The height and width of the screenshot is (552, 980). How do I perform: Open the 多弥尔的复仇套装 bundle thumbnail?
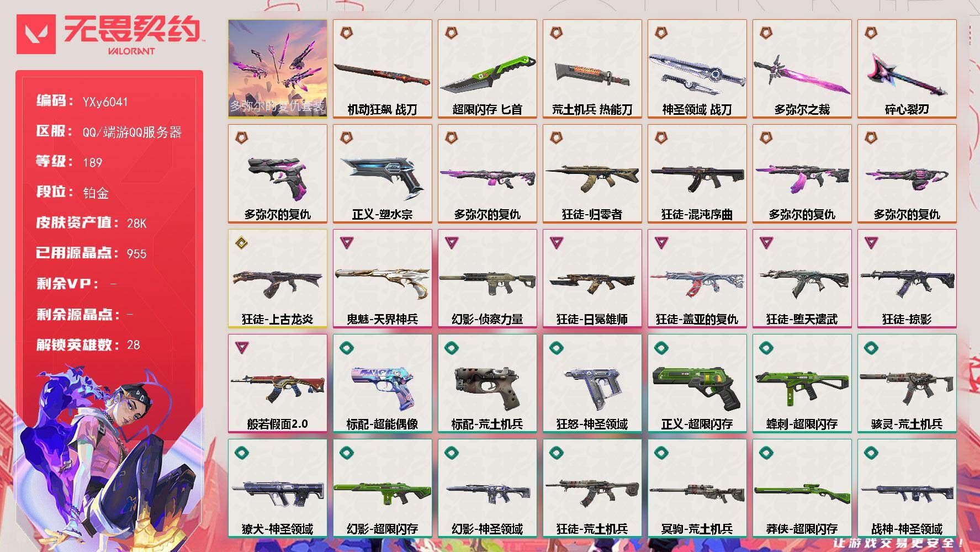coord(277,69)
